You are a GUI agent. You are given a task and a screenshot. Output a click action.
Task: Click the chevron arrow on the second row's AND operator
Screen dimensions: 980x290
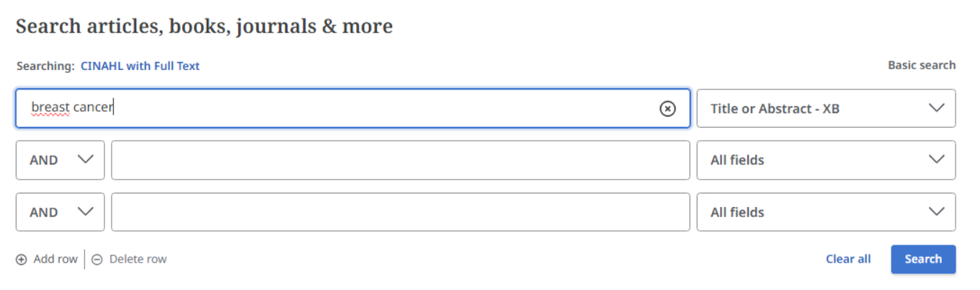(85, 159)
